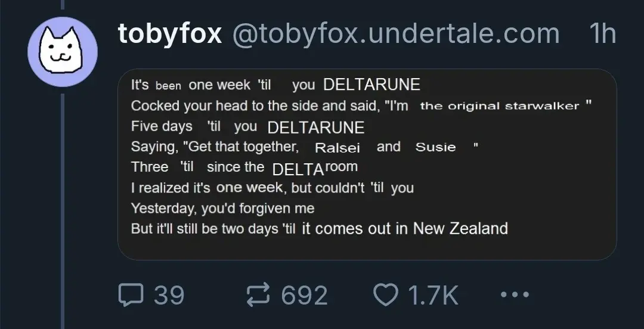Click "it comes out in New Zealand" text

click(x=405, y=228)
